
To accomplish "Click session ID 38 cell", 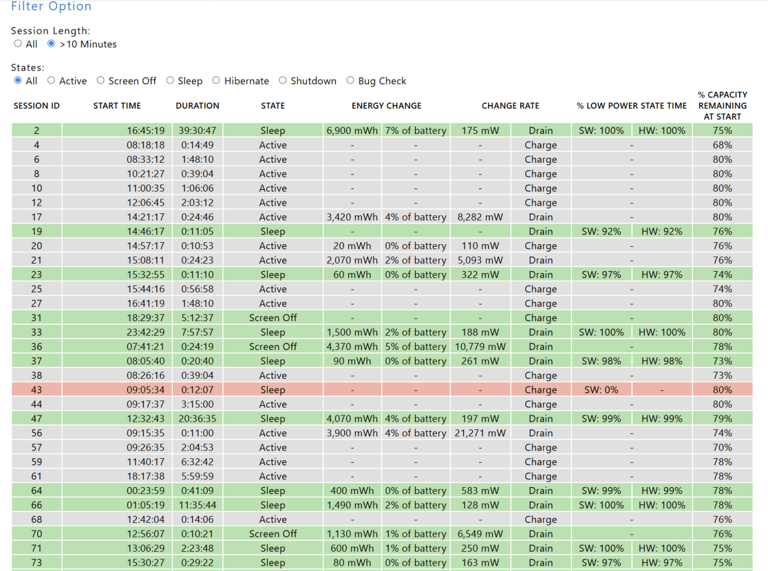I will (37, 375).
